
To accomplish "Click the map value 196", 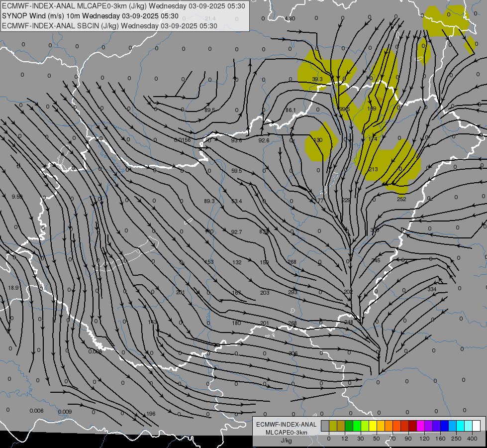I will point(151,414).
